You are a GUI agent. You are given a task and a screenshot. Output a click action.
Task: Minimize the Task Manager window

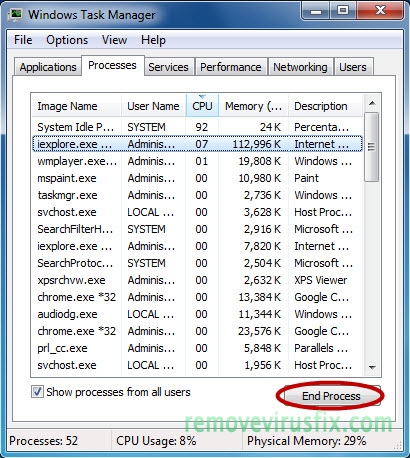click(x=316, y=11)
